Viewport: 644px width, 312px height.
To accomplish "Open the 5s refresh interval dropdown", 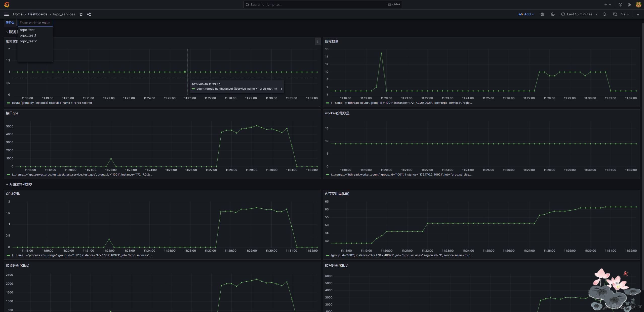I will pyautogui.click(x=625, y=14).
